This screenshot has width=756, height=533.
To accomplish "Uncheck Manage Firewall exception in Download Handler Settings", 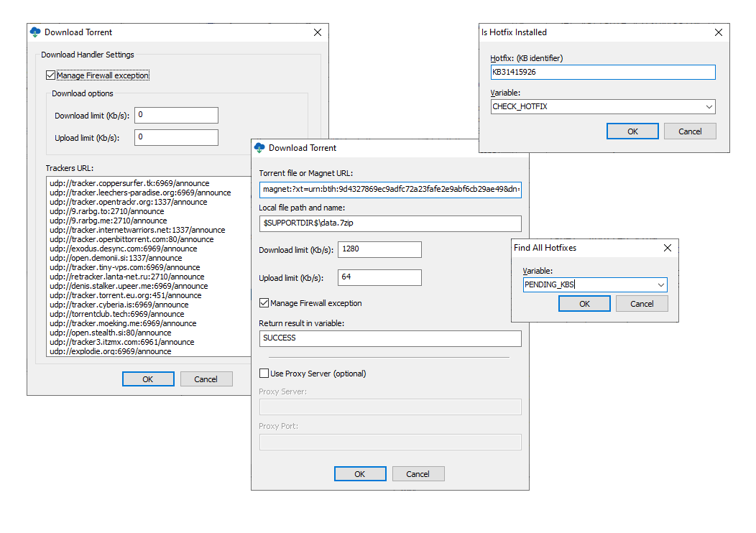I will tap(50, 75).
